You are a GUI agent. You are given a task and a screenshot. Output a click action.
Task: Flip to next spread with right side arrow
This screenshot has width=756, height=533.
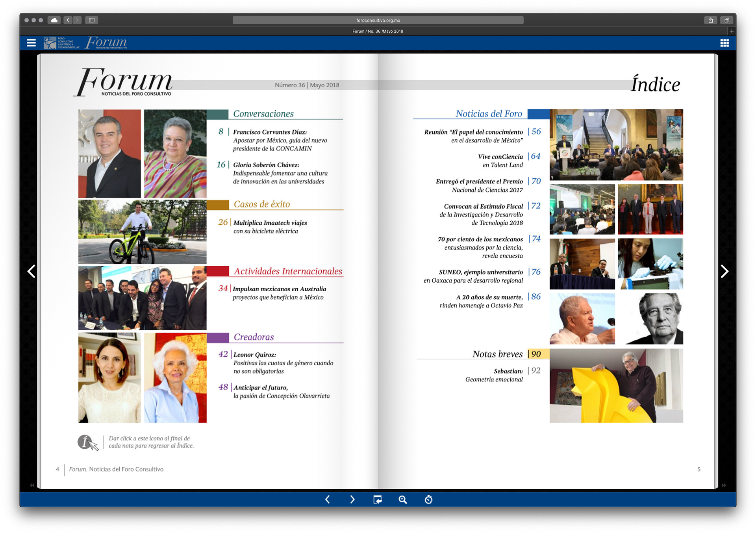pos(724,271)
